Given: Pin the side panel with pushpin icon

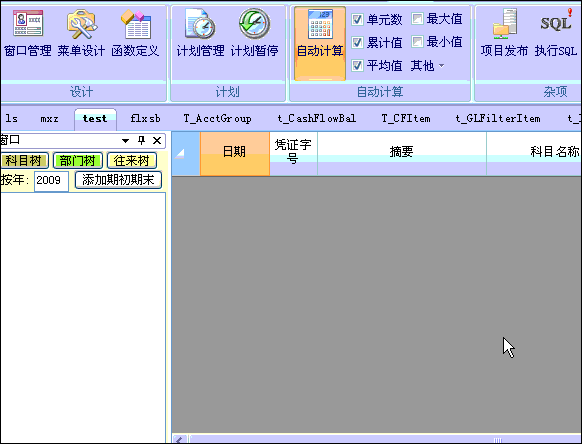Looking at the screenshot, I should 141,140.
